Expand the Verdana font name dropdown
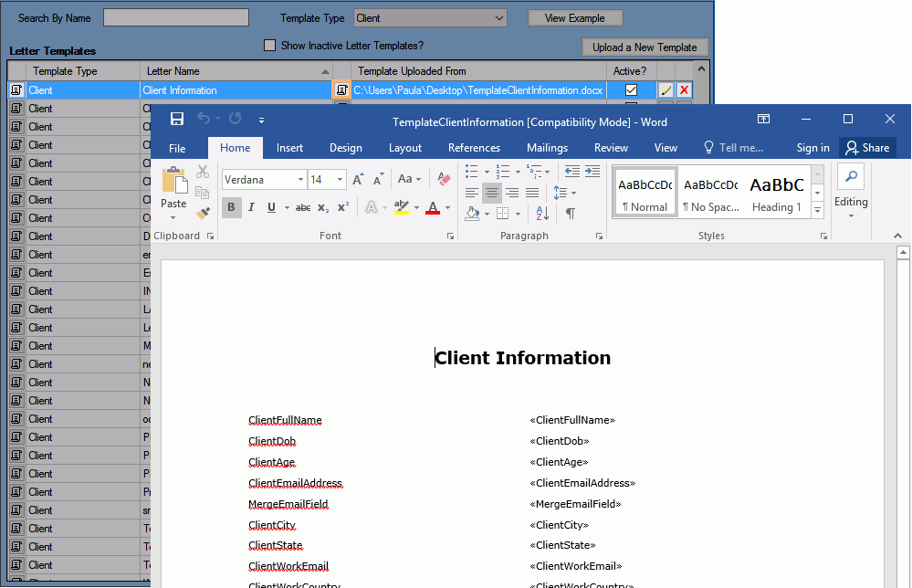The image size is (912, 588). 300,180
